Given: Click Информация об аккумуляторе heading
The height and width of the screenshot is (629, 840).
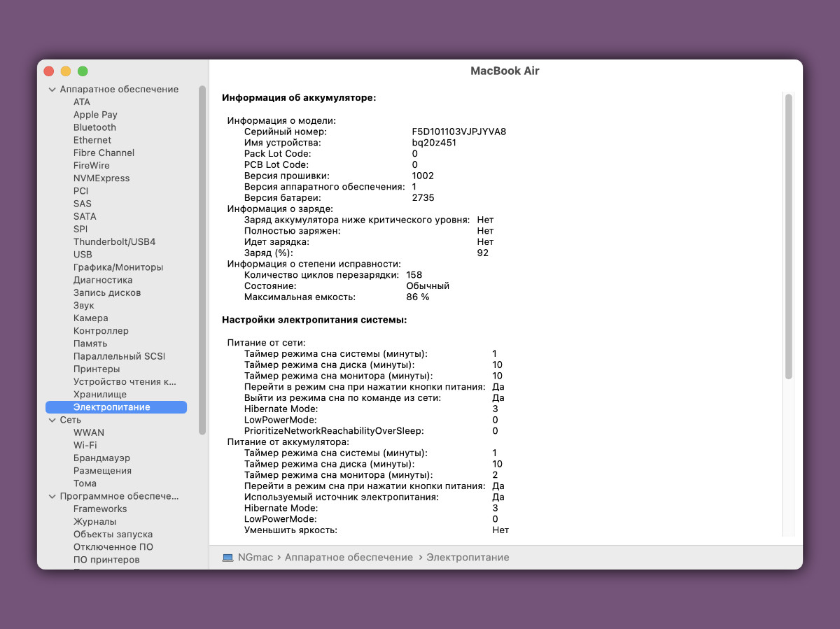Looking at the screenshot, I should [x=299, y=98].
